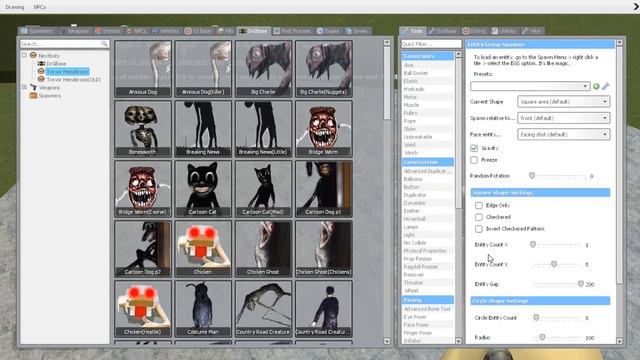Select the Duplicator tool
Viewport: 640px width, 360px height.
(x=427, y=195)
